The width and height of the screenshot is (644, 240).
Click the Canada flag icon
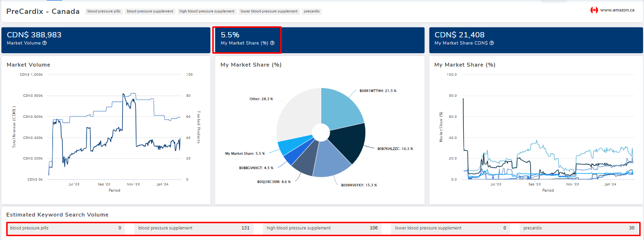pyautogui.click(x=594, y=10)
